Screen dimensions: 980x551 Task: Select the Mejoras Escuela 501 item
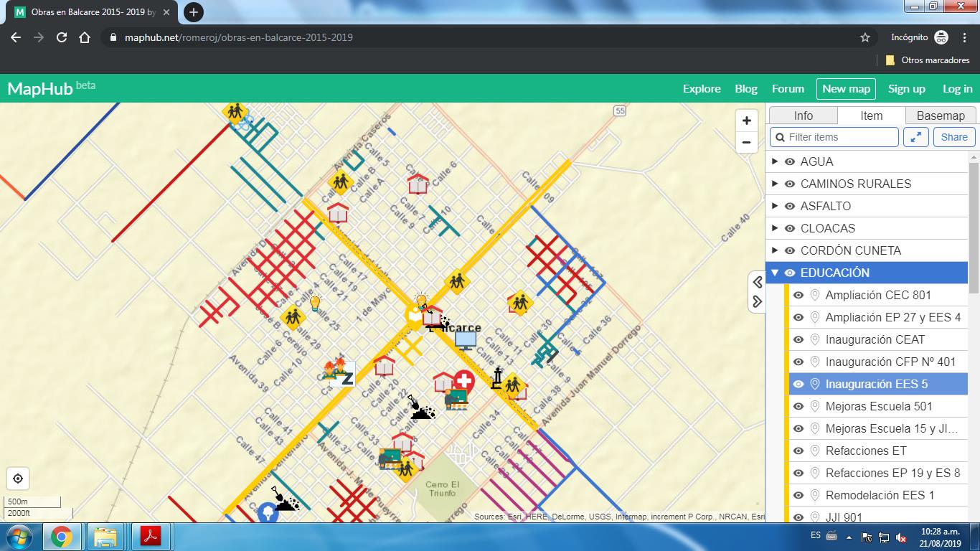tap(879, 406)
